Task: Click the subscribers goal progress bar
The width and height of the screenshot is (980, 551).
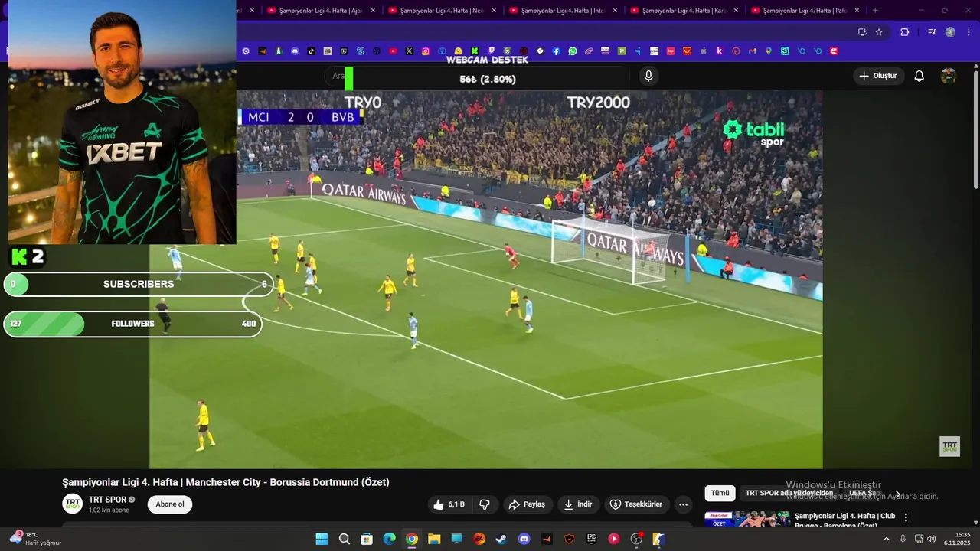Action: (139, 284)
